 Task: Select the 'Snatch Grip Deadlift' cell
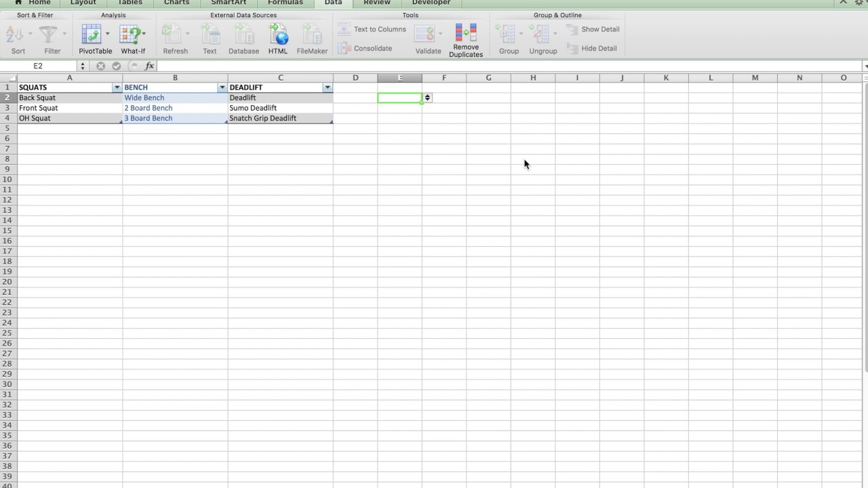(x=281, y=118)
